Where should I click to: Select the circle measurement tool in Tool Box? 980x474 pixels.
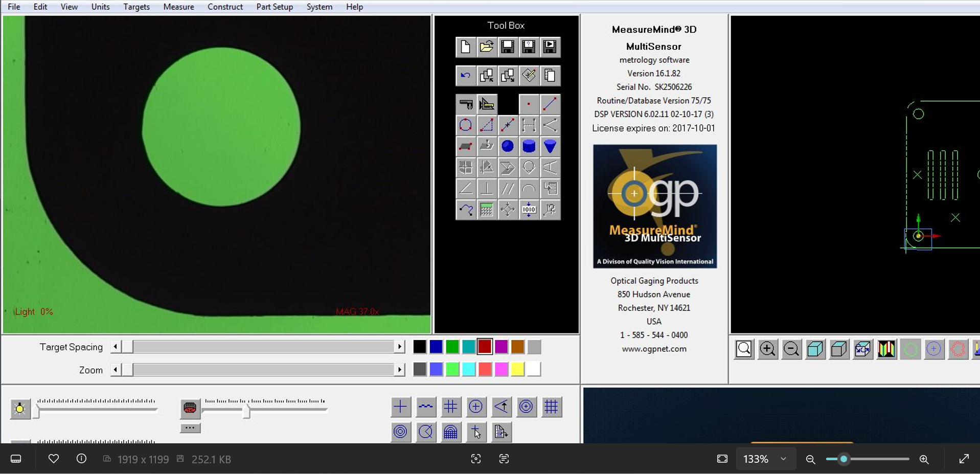click(465, 125)
